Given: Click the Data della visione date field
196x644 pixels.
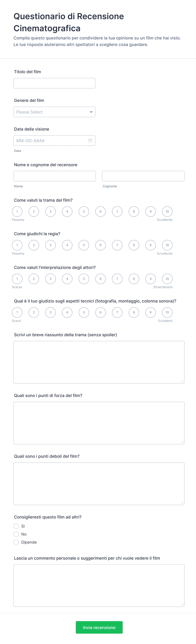Looking at the screenshot, I should [x=50, y=141].
